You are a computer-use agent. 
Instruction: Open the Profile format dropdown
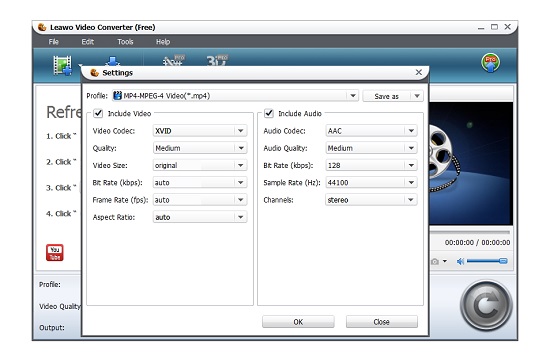tap(353, 96)
